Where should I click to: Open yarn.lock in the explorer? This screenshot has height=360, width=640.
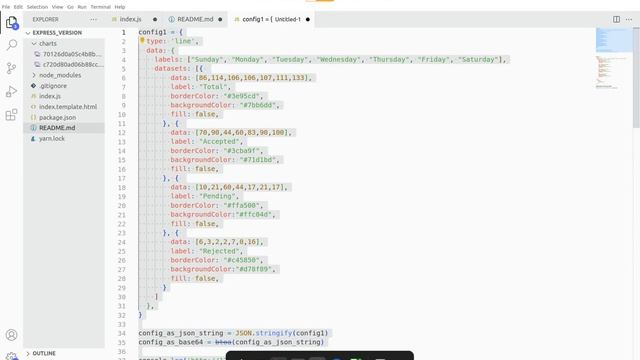coord(52,138)
